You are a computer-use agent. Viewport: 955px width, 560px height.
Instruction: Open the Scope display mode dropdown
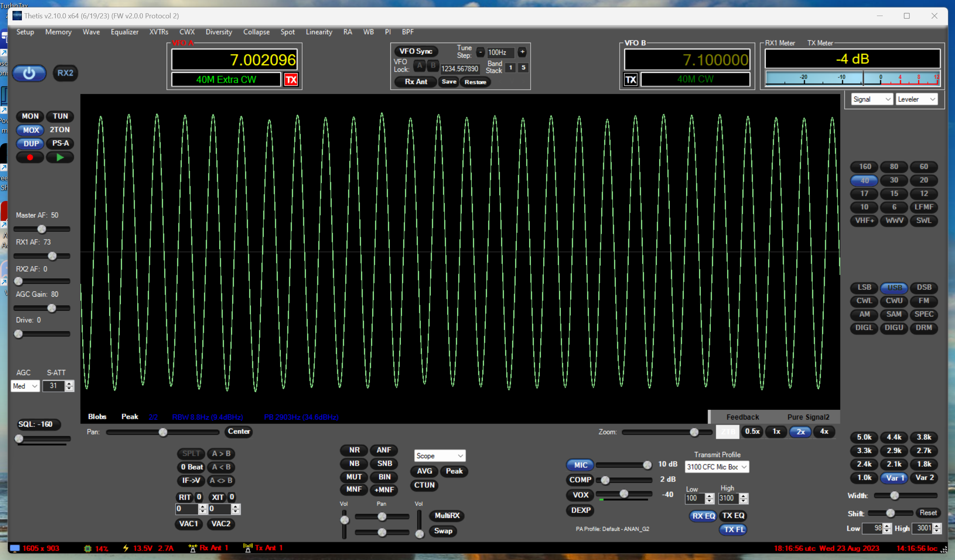tap(439, 456)
